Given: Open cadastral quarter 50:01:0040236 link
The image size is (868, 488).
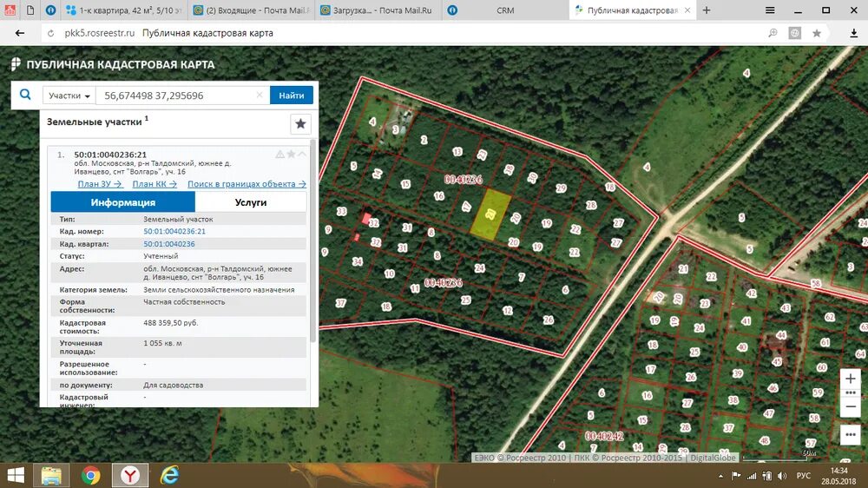Looking at the screenshot, I should pyautogui.click(x=169, y=244).
